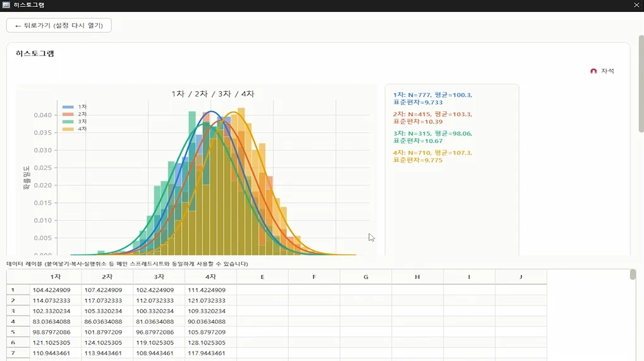This screenshot has height=361, width=644.
Task: Select row header 2 in data table
Action: pyautogui.click(x=18, y=301)
